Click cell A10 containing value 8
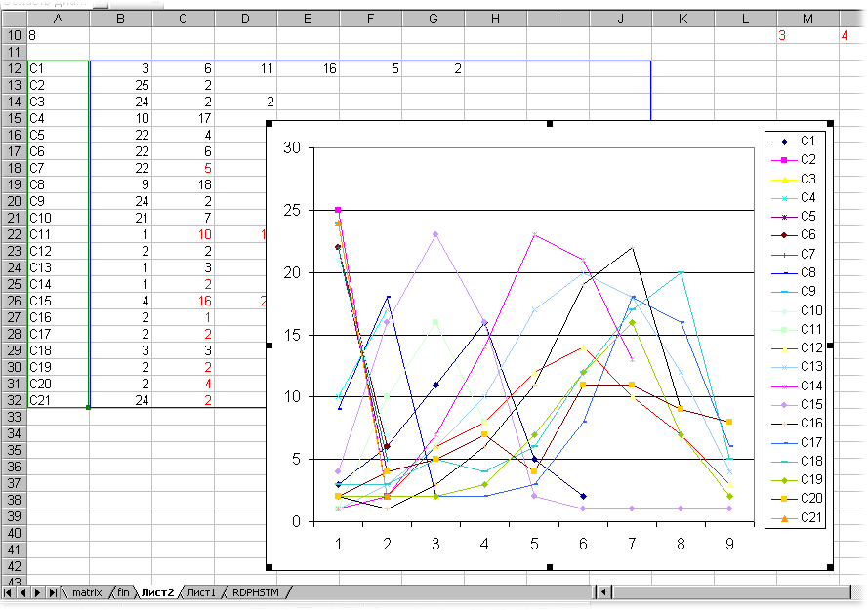The image size is (868, 610). click(59, 35)
